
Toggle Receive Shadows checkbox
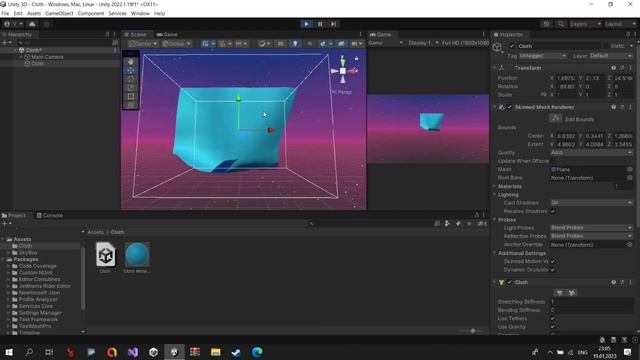coord(553,211)
